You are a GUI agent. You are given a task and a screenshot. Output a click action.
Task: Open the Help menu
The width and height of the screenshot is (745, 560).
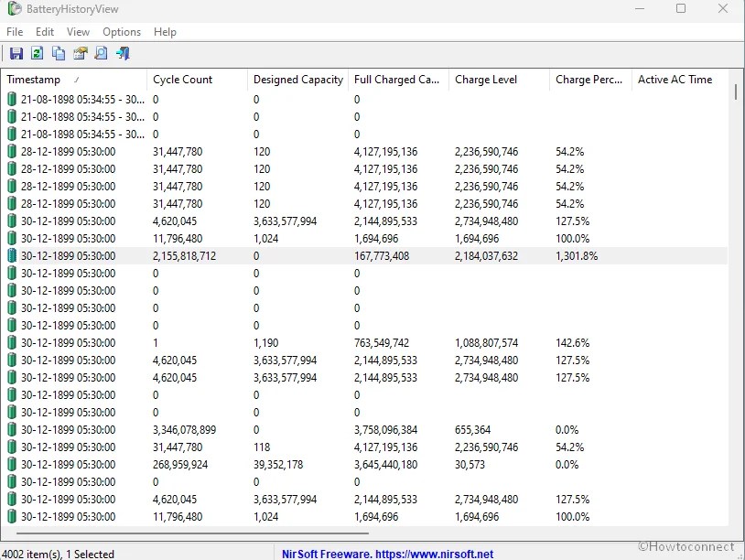[x=165, y=31]
